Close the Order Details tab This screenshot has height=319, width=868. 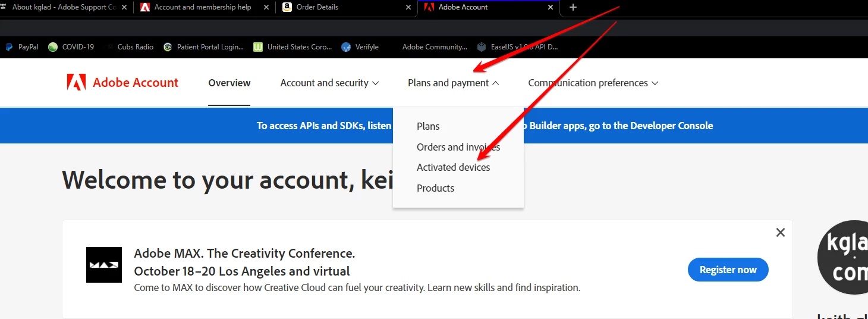pos(408,7)
